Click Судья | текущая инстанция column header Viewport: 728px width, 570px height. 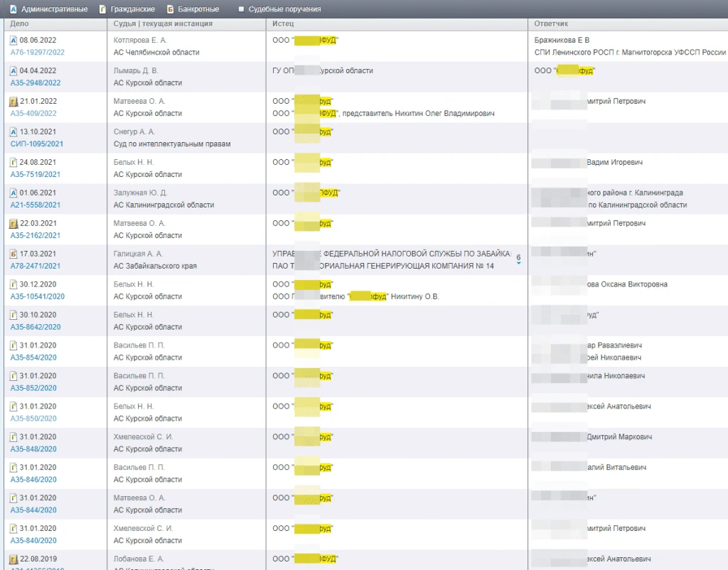(x=163, y=23)
